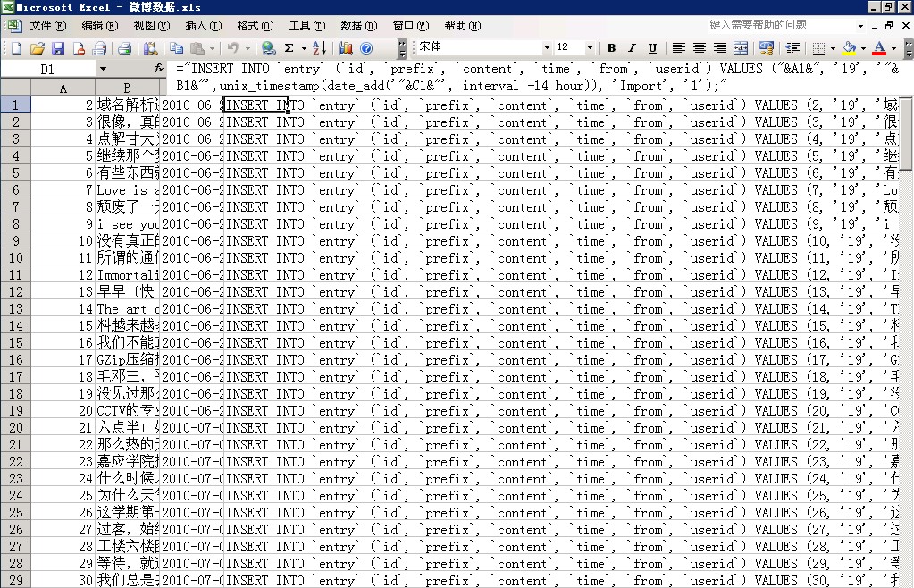
Task: Toggle Bold formatting
Action: pos(611,48)
